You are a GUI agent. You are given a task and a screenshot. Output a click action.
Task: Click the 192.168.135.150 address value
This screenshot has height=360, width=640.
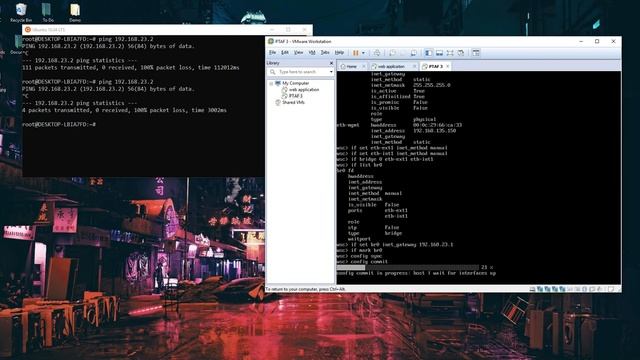(434, 131)
